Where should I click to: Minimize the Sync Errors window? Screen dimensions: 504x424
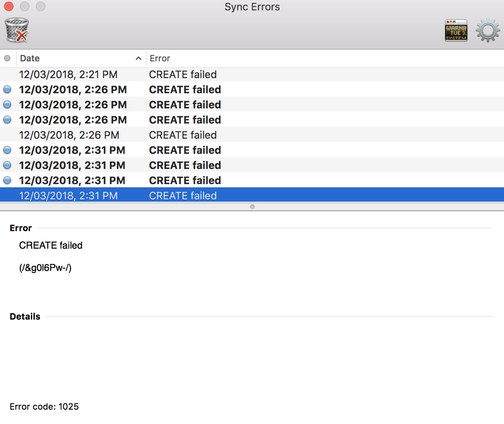coord(25,6)
